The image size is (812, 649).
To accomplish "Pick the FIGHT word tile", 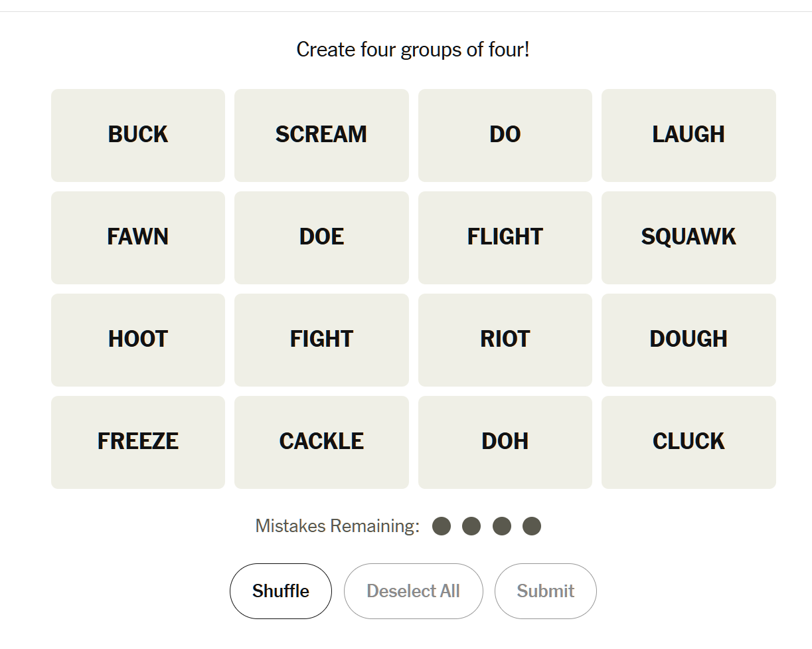I will coord(321,339).
